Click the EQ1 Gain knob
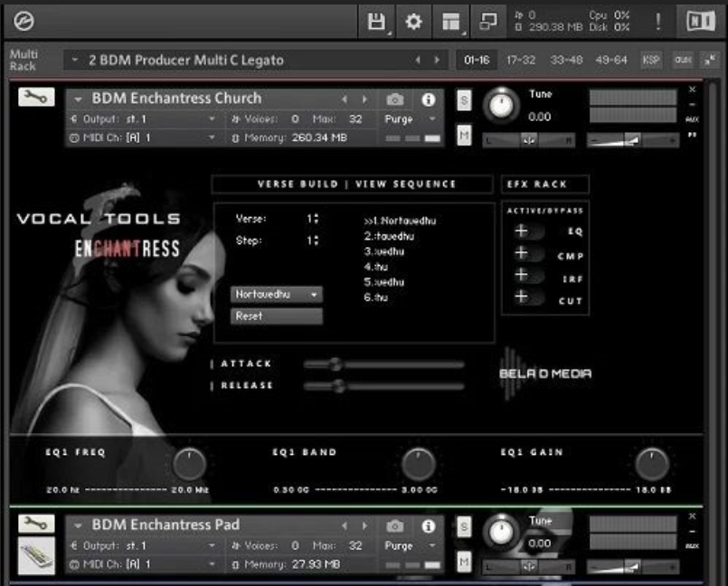This screenshot has height=586, width=728. tap(652, 464)
